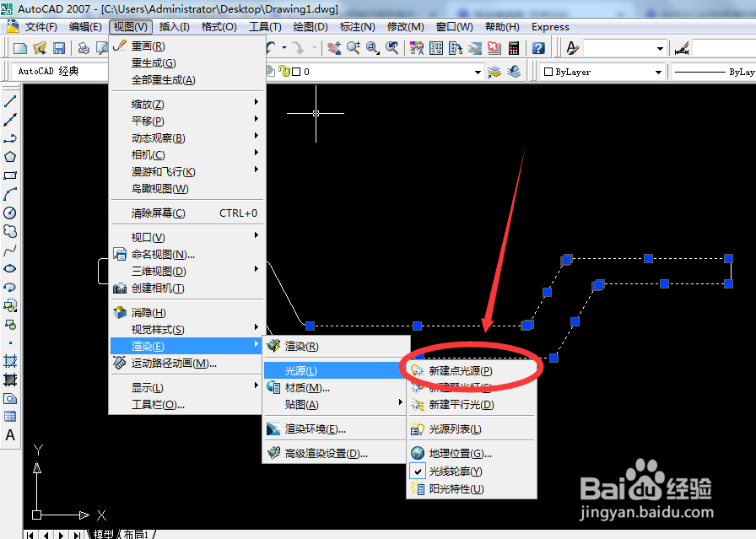
Task: Click the Dimension Style icon
Action: click(x=682, y=48)
